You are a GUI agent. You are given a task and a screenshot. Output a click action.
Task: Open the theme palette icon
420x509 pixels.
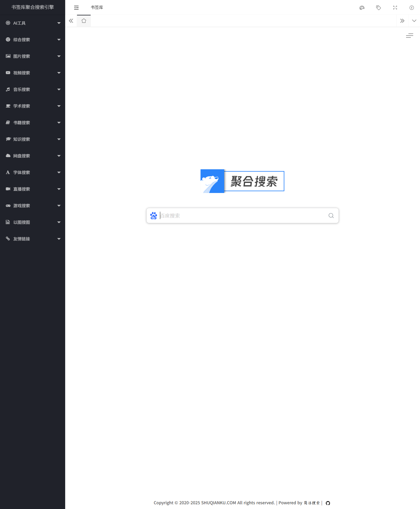click(362, 8)
